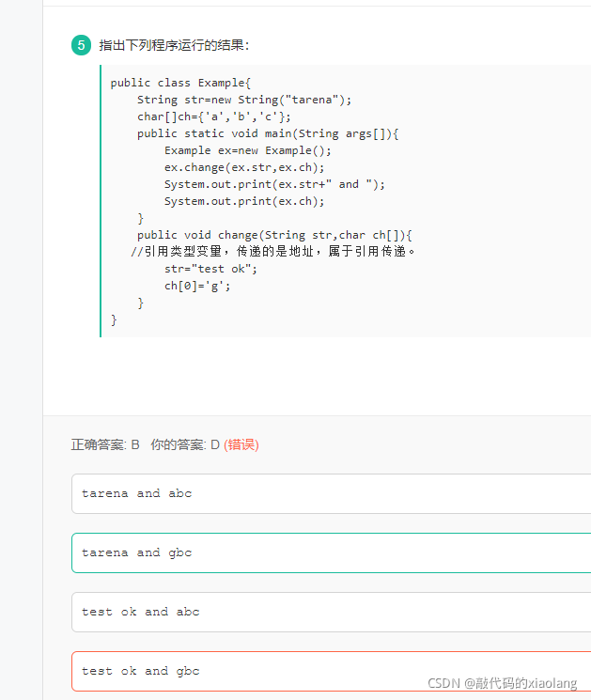591x700 pixels.
Task: Select answer option 'tarena and abc'
Action: pos(332,493)
